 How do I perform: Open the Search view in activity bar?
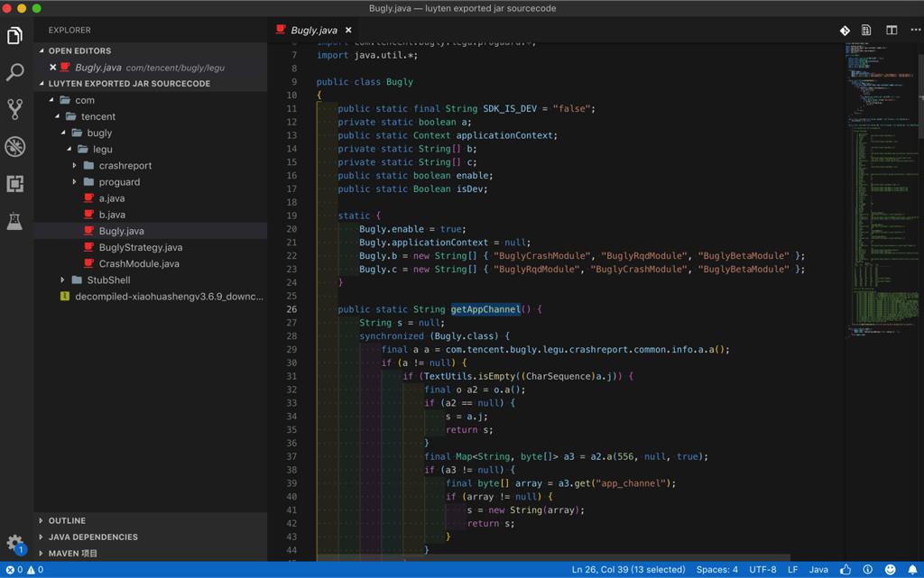point(15,73)
